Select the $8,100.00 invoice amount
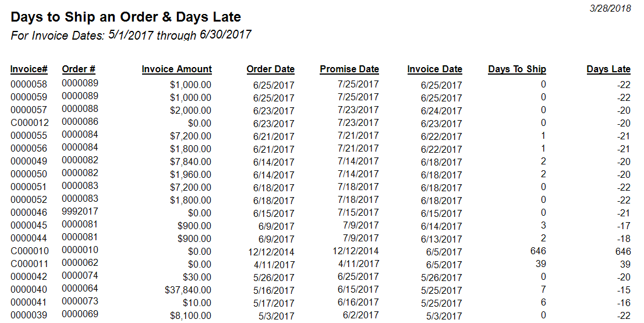The width and height of the screenshot is (644, 323). tap(190, 315)
